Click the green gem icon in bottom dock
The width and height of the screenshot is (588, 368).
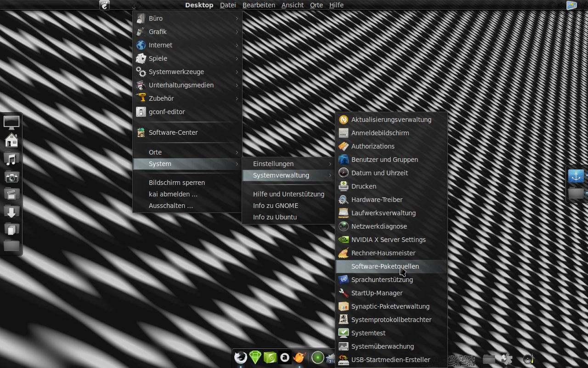(x=255, y=357)
